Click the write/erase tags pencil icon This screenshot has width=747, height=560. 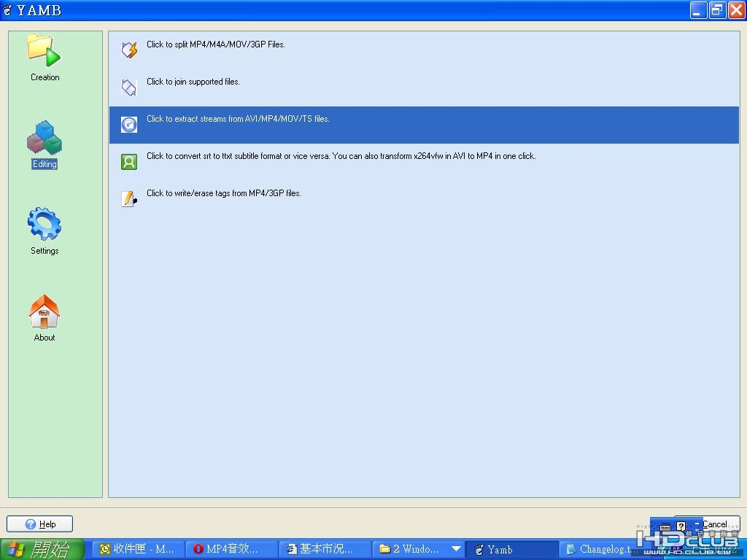pos(129,198)
